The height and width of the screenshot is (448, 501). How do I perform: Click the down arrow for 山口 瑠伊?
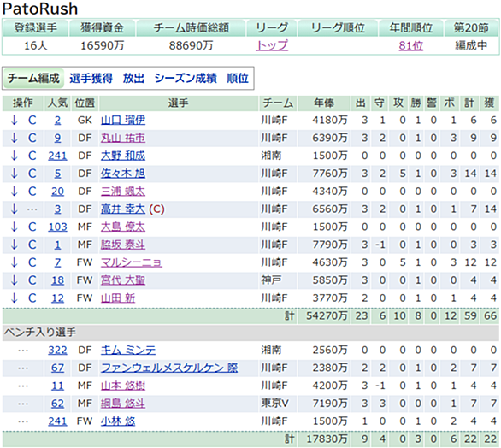[14, 121]
